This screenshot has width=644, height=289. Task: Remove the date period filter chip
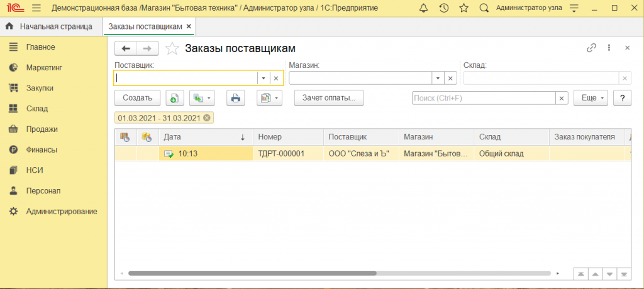pyautogui.click(x=207, y=118)
